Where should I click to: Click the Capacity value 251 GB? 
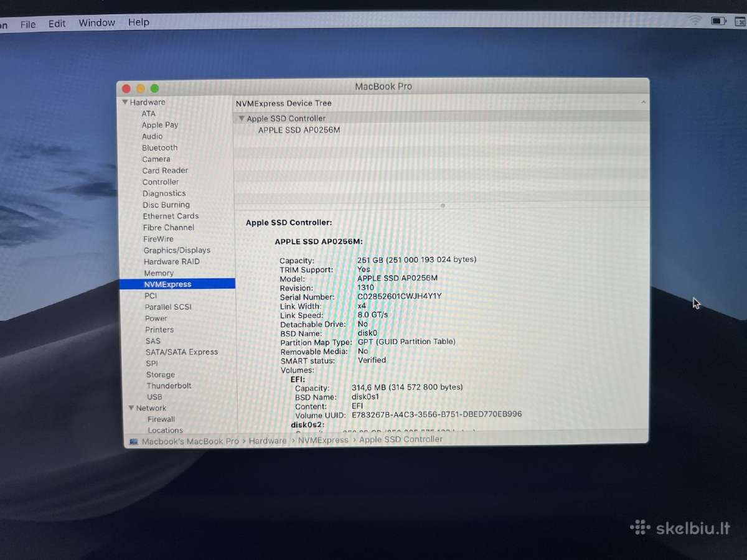coord(416,259)
